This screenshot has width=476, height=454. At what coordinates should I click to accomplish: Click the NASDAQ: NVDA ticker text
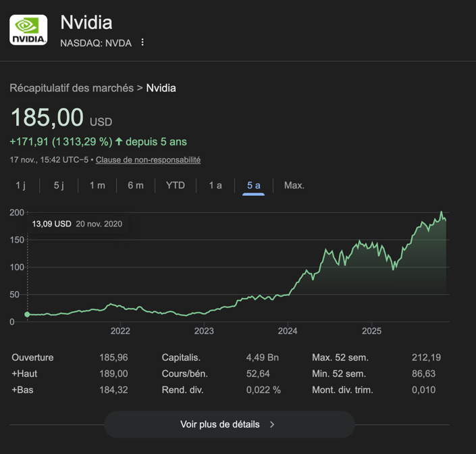click(x=96, y=43)
